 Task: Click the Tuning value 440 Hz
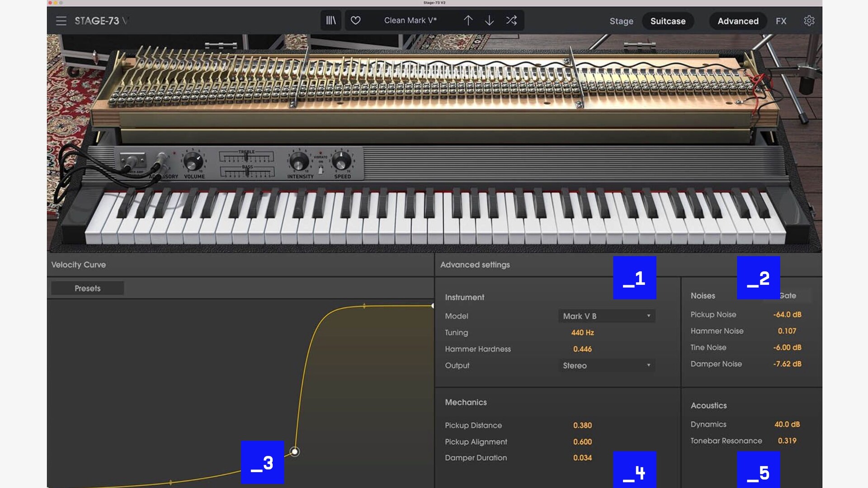pyautogui.click(x=582, y=332)
